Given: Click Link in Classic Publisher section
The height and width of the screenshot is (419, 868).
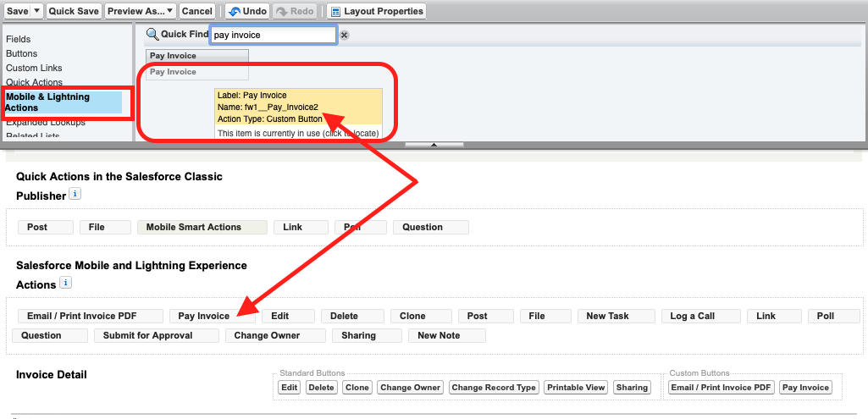Looking at the screenshot, I should point(301,228).
